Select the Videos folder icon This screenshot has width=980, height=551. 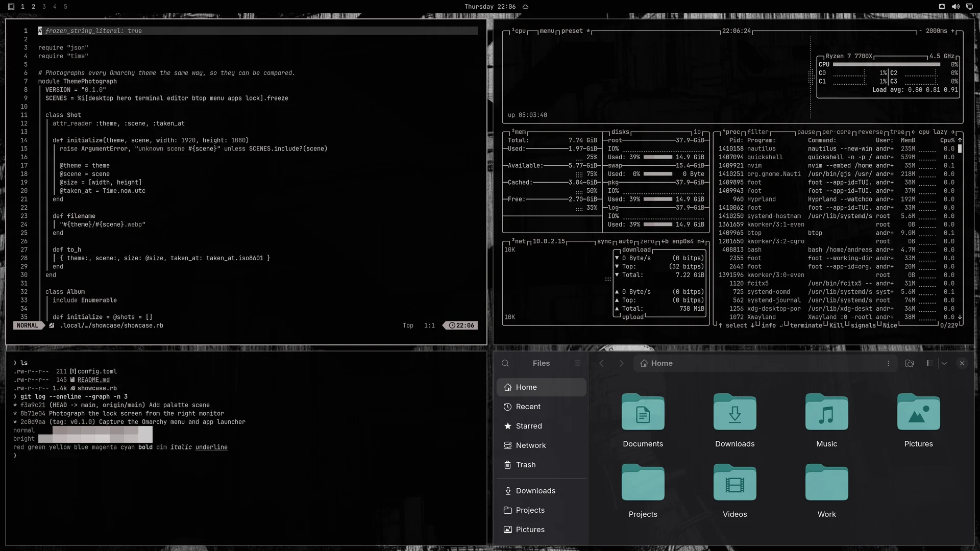point(735,483)
